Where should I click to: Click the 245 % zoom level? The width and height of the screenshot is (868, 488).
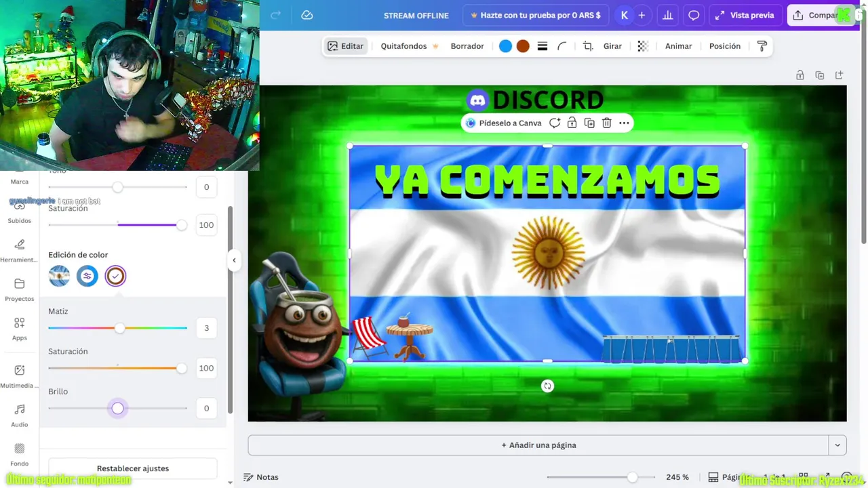pos(677,477)
